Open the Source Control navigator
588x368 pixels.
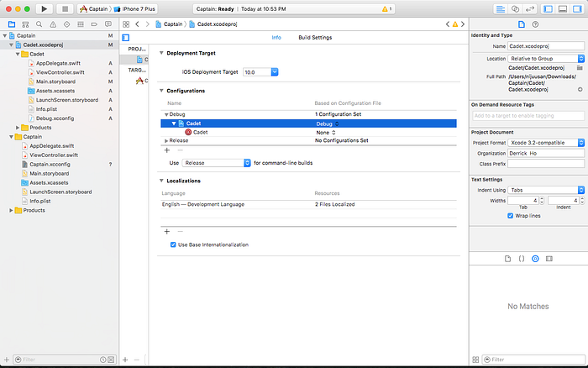tap(25, 24)
